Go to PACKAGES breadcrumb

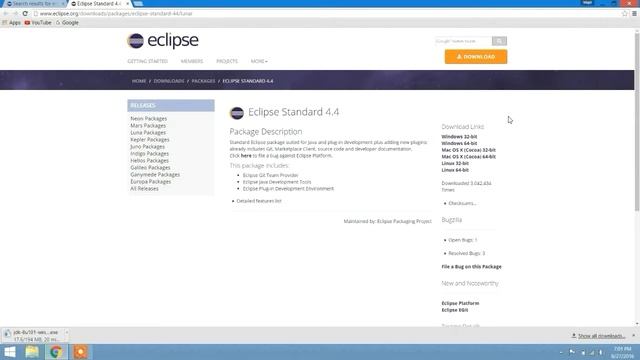coord(203,81)
